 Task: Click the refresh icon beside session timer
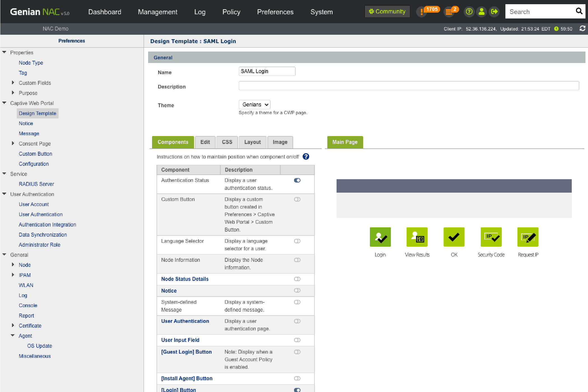[582, 29]
